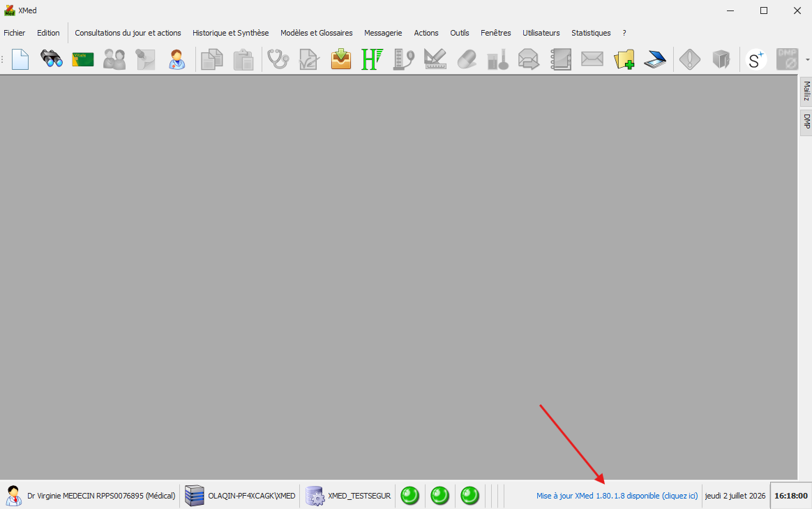Click the plain envelope mail icon
The image size is (812, 509).
pos(592,59)
